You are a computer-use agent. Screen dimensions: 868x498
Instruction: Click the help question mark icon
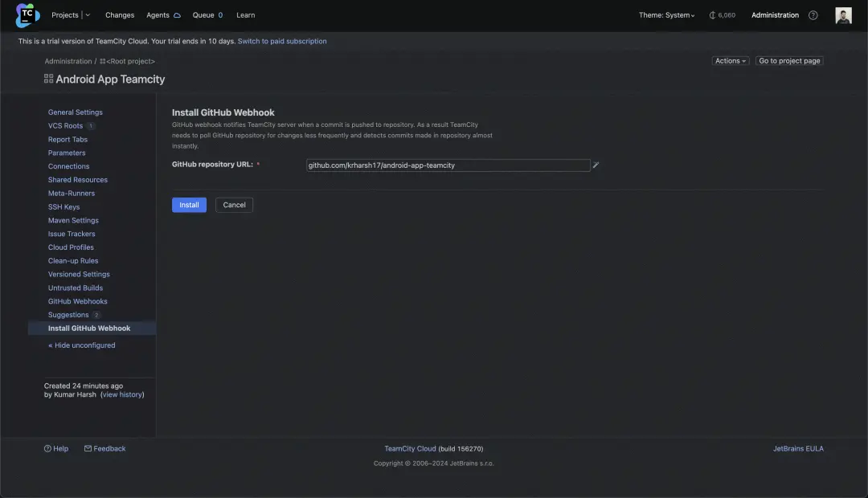tap(813, 15)
